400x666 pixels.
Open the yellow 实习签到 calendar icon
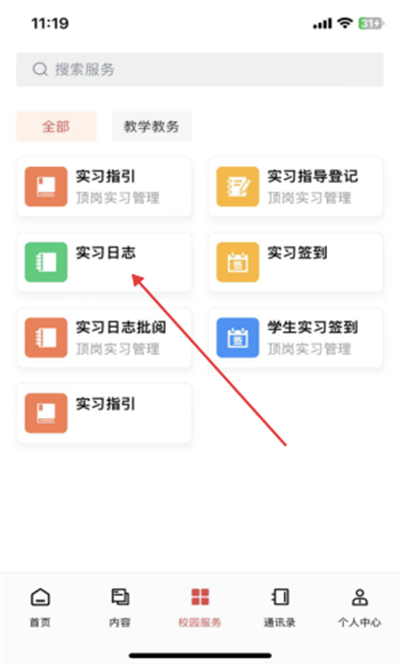[x=237, y=262]
